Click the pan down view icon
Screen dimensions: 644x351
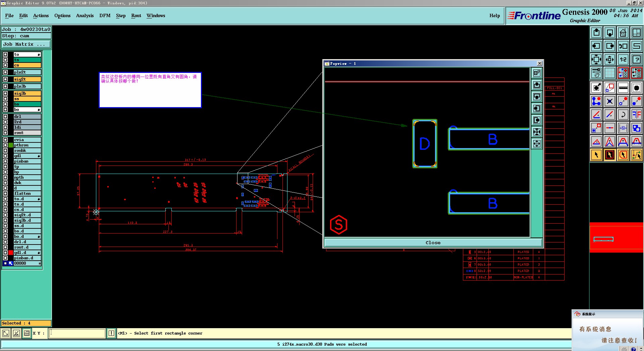tap(610, 33)
